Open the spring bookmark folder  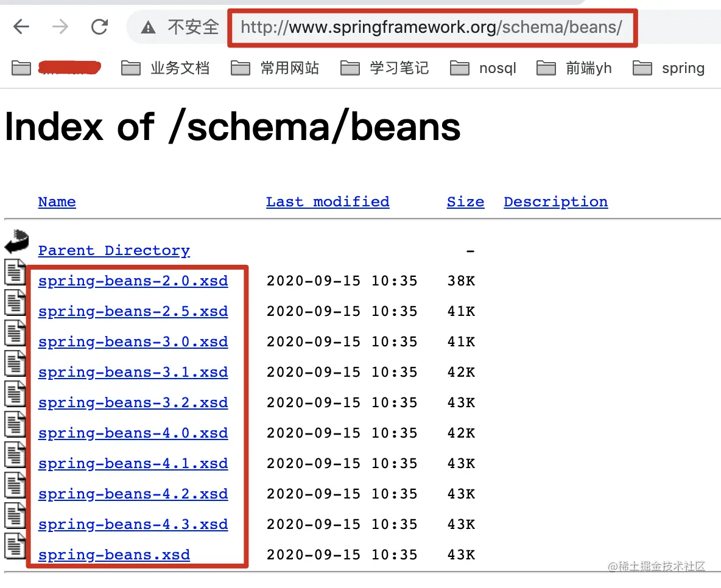coord(669,68)
